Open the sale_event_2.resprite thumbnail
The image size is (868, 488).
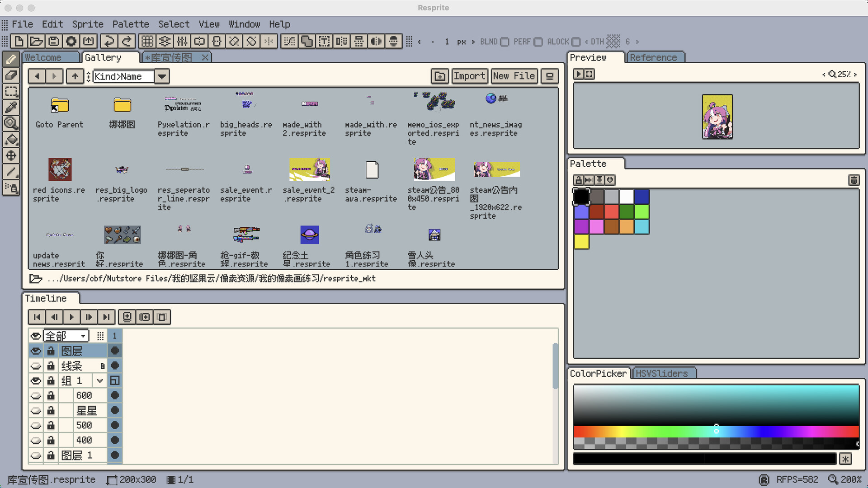(309, 169)
